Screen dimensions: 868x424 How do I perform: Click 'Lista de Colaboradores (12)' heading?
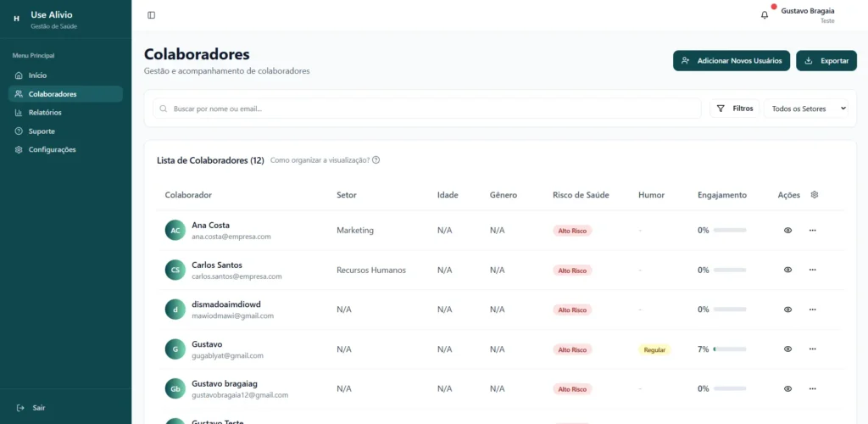click(210, 160)
